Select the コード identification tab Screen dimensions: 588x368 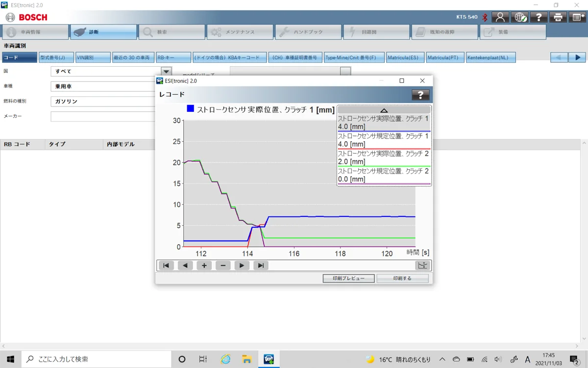coord(20,57)
